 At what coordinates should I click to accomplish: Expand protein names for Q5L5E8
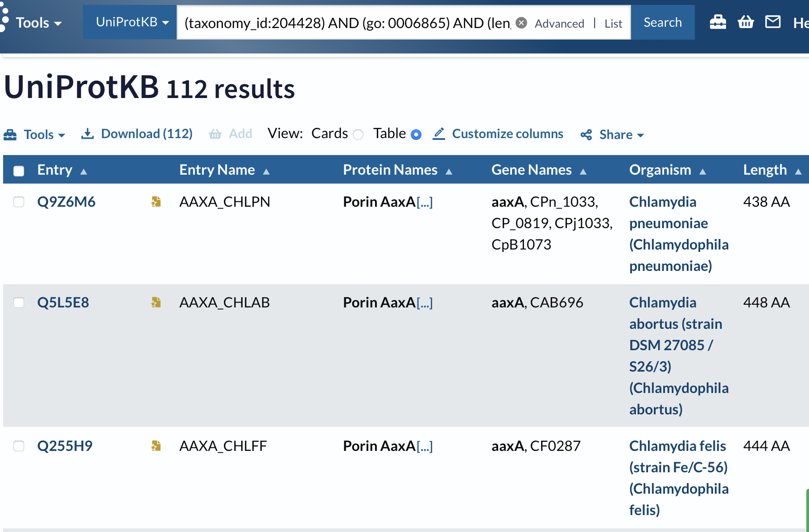click(x=425, y=303)
